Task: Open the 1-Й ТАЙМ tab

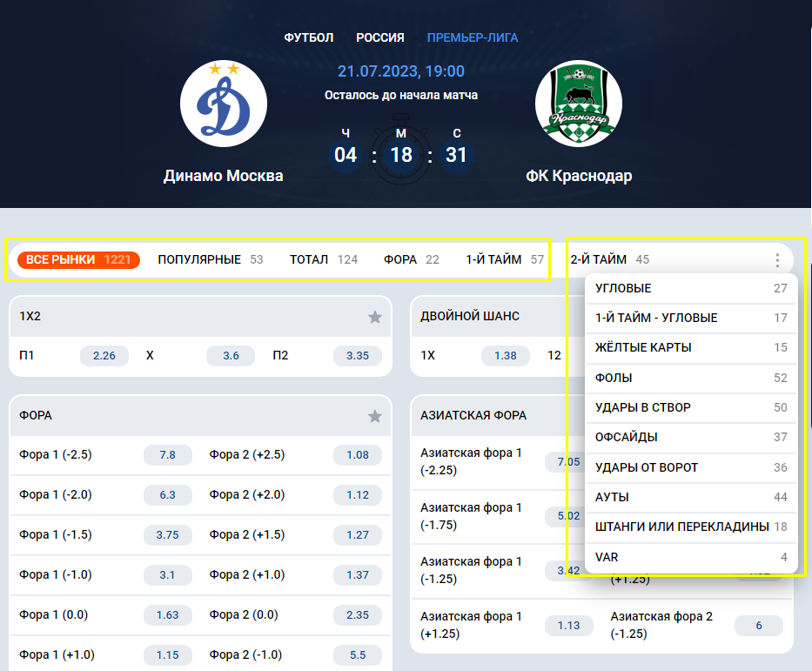Action: tap(504, 259)
